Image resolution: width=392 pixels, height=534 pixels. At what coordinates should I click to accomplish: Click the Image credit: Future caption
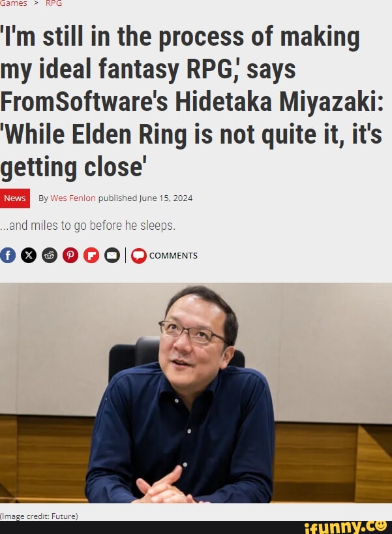tap(39, 516)
